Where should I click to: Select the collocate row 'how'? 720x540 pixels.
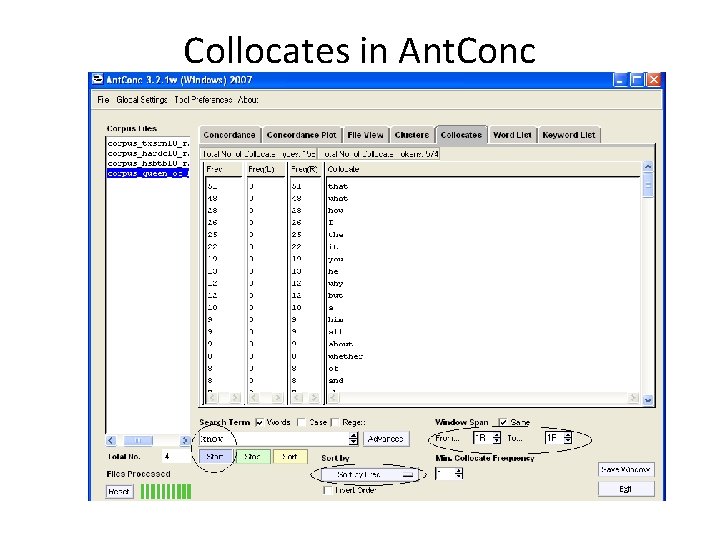(336, 210)
